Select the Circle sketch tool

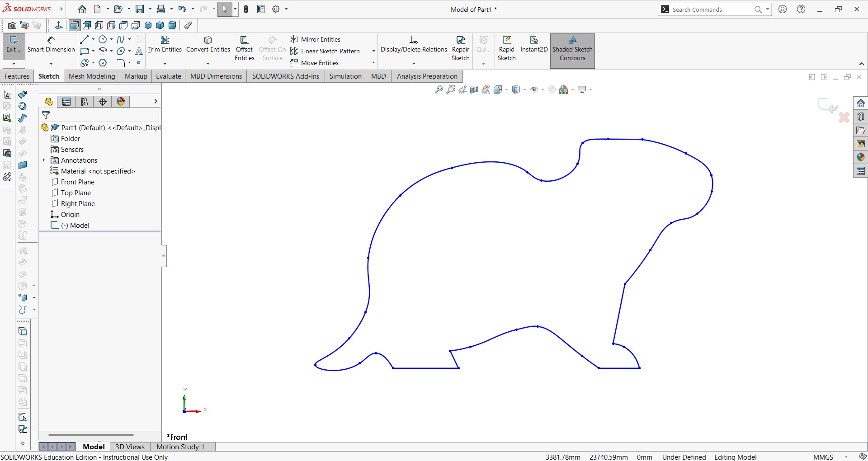click(x=103, y=39)
